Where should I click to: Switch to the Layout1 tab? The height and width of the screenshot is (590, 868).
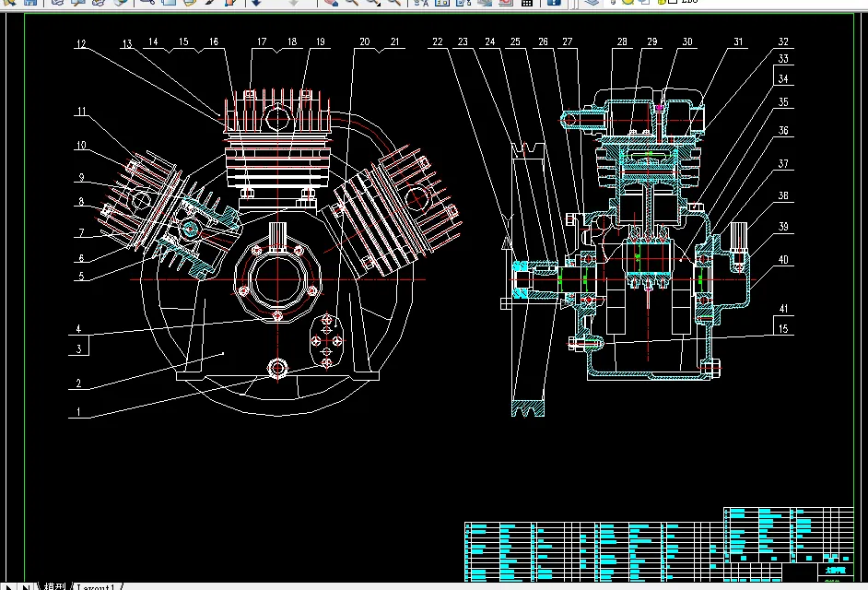[96, 585]
